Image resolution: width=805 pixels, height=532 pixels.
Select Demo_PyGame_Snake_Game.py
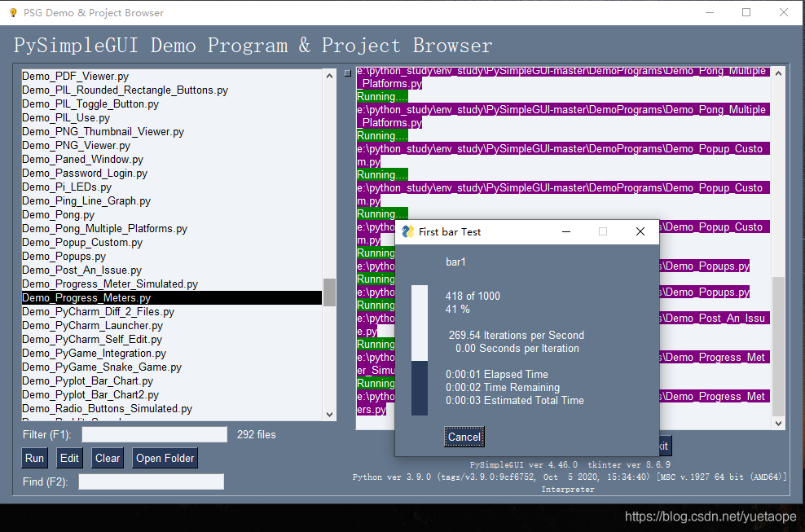pos(171,367)
